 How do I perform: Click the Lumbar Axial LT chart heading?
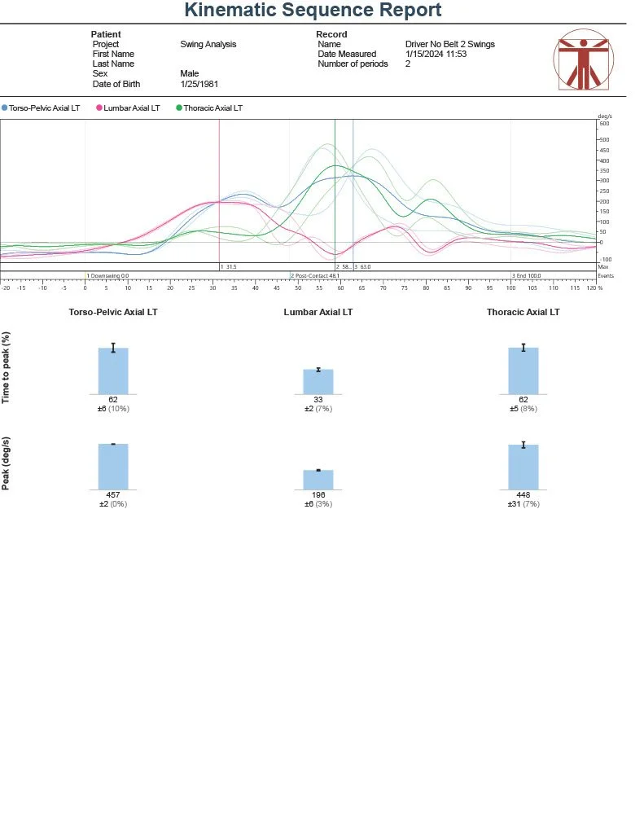(x=318, y=312)
